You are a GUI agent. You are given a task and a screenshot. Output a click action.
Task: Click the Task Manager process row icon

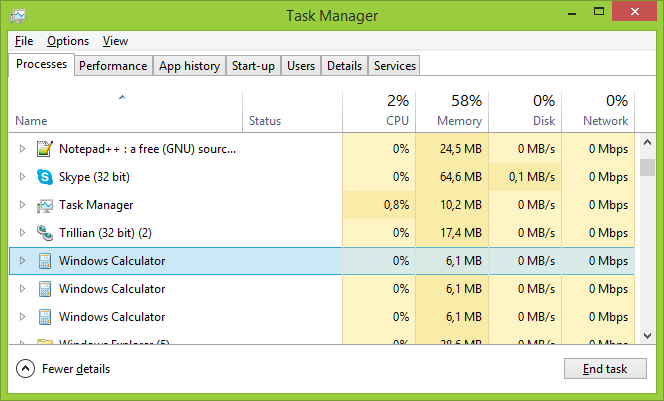[x=44, y=205]
